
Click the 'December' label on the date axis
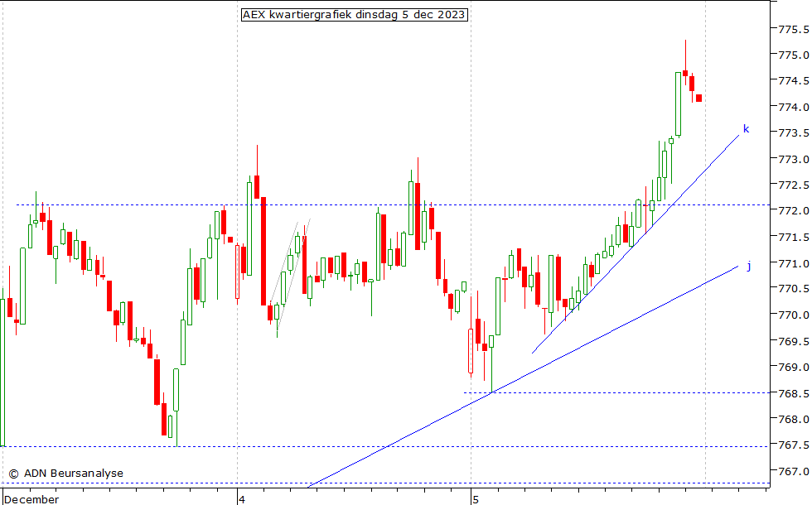(31, 499)
